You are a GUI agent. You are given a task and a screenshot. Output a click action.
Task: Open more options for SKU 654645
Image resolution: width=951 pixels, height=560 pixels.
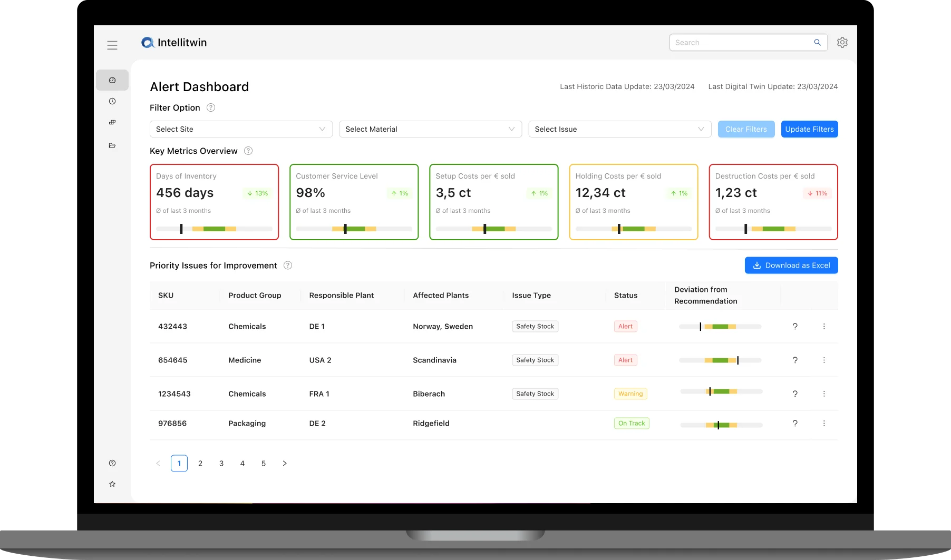coord(824,360)
